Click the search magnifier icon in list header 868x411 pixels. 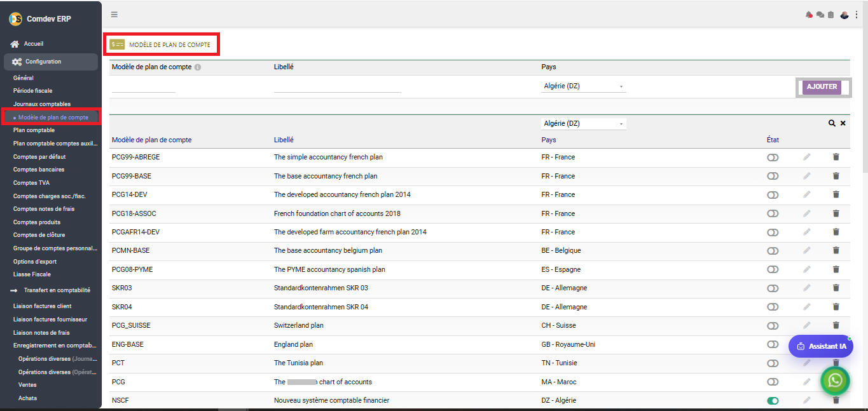[832, 123]
